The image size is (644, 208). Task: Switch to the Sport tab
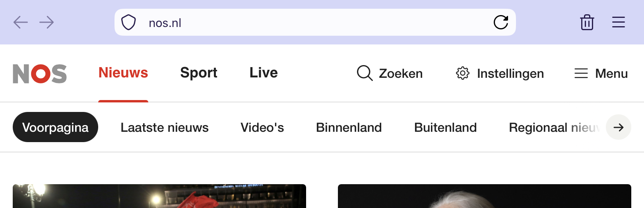click(x=199, y=73)
